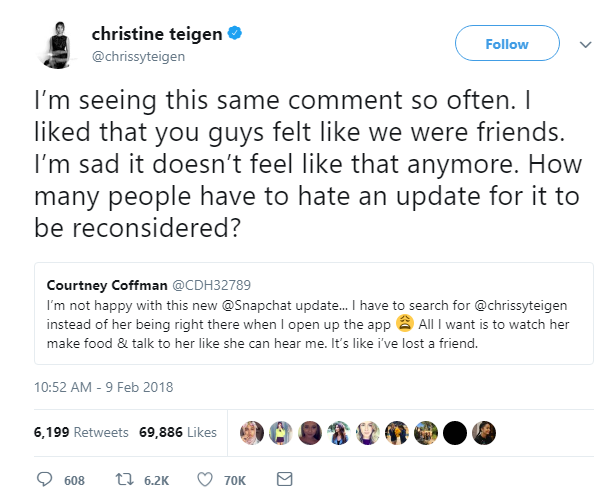Click the first liker avatar thumbnail
The image size is (609, 503).
click(x=252, y=432)
